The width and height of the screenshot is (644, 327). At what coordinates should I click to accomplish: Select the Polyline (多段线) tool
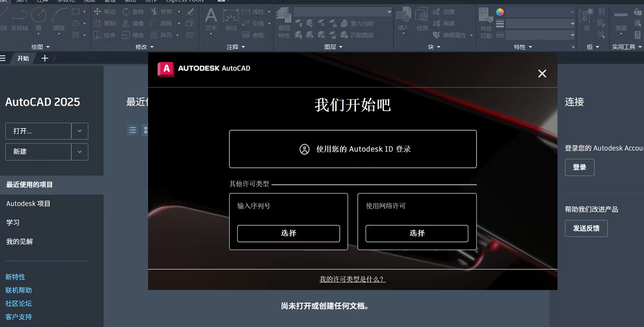[x=19, y=16]
